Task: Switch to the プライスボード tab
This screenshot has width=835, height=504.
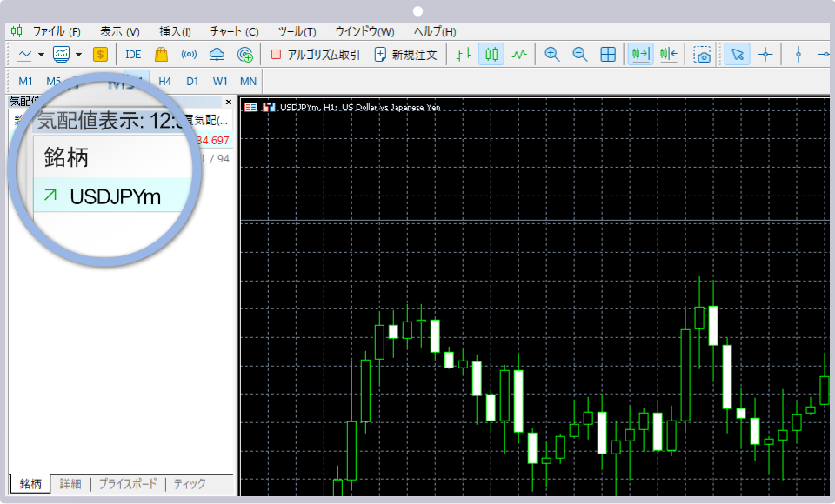Action: coord(128,484)
